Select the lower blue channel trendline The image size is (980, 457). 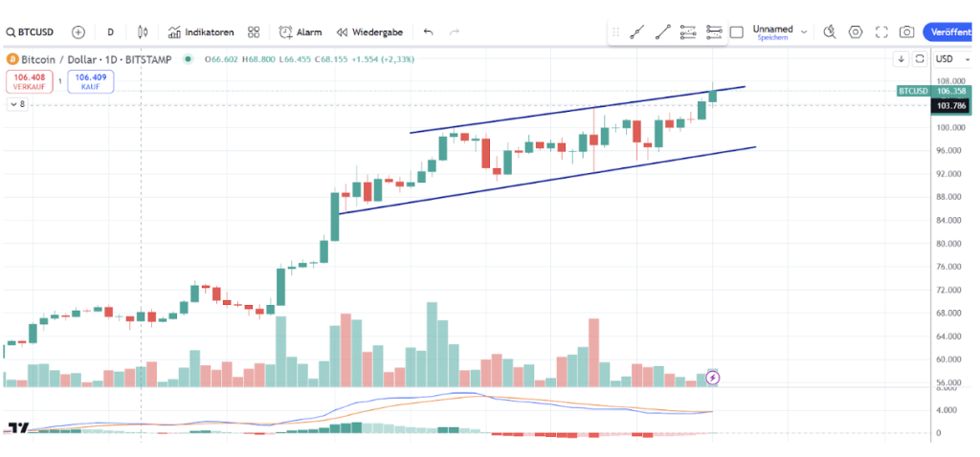point(547,181)
